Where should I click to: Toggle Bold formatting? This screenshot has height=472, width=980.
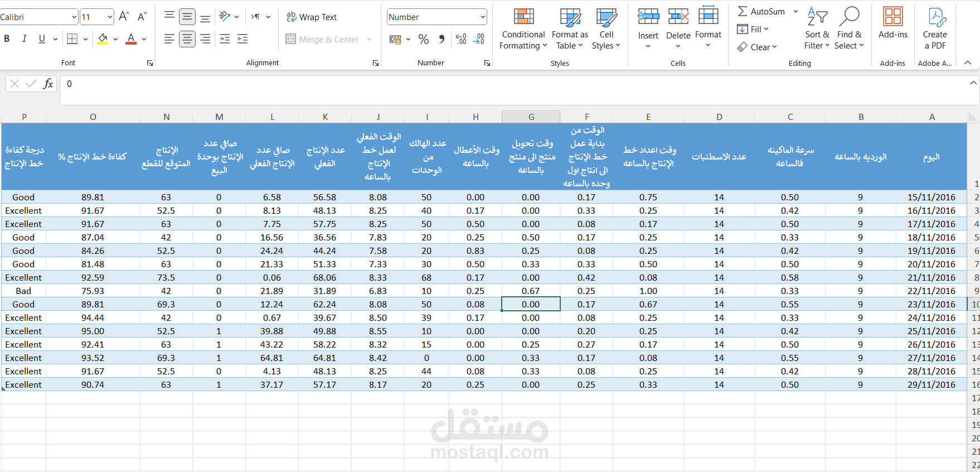point(7,38)
